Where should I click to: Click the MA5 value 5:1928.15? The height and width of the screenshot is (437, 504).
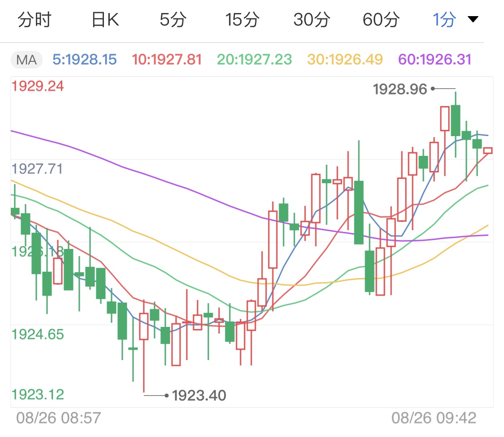pos(85,60)
